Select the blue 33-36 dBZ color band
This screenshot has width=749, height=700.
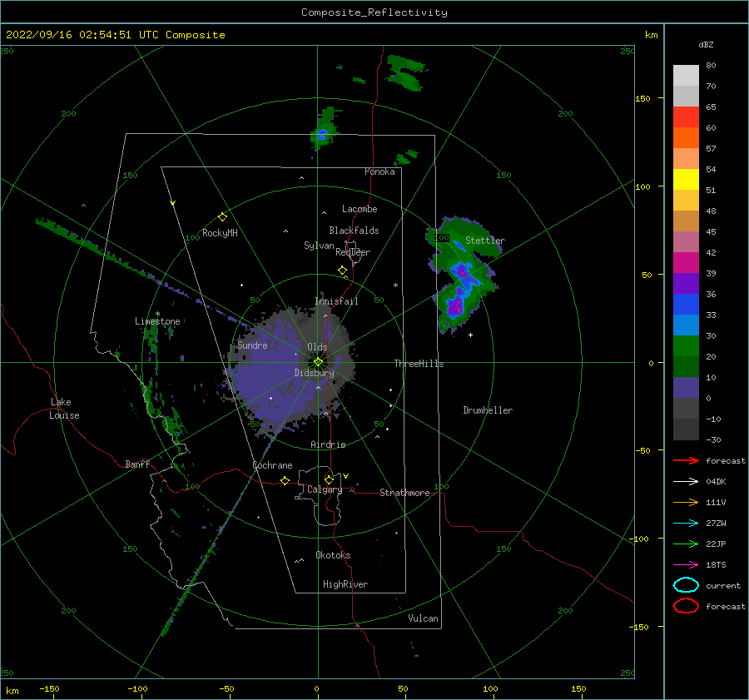point(686,304)
